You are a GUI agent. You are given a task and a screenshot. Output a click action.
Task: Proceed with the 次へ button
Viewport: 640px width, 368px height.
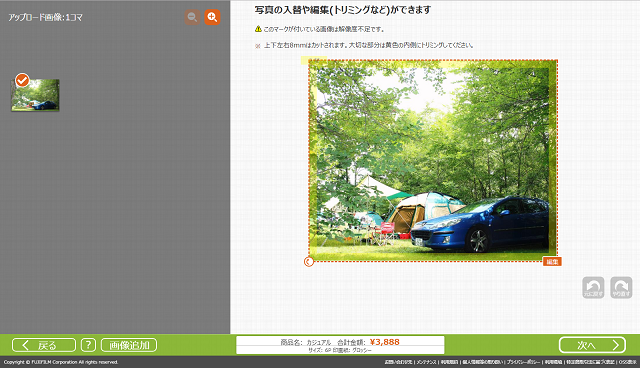click(x=592, y=345)
